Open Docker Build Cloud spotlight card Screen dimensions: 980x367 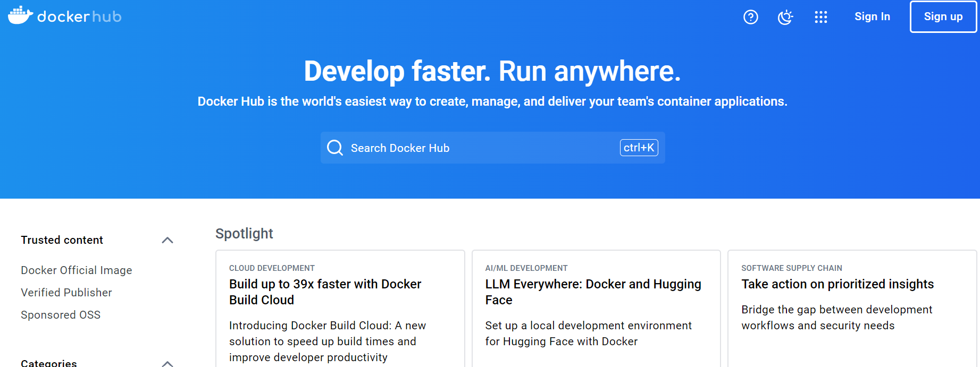click(325, 292)
